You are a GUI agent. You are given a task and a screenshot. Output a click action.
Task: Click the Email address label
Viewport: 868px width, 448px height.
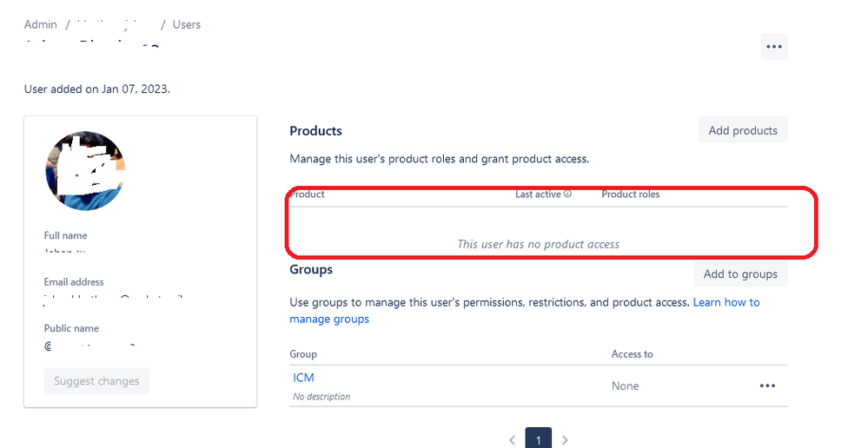point(74,282)
